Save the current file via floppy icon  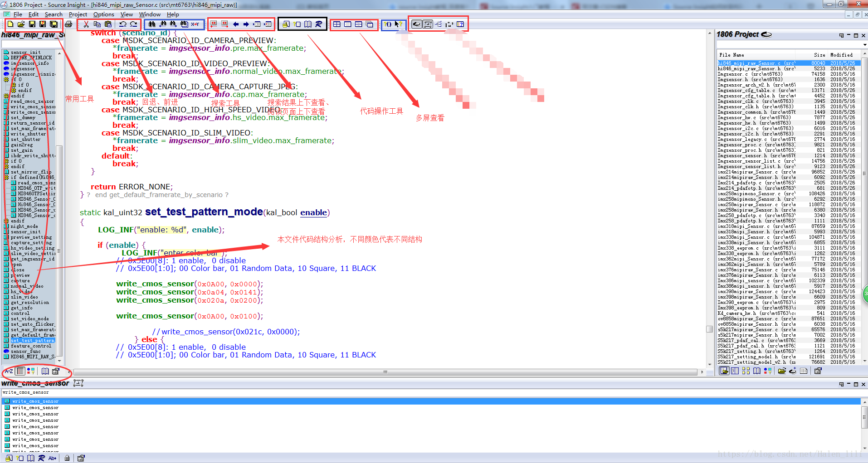(x=32, y=24)
